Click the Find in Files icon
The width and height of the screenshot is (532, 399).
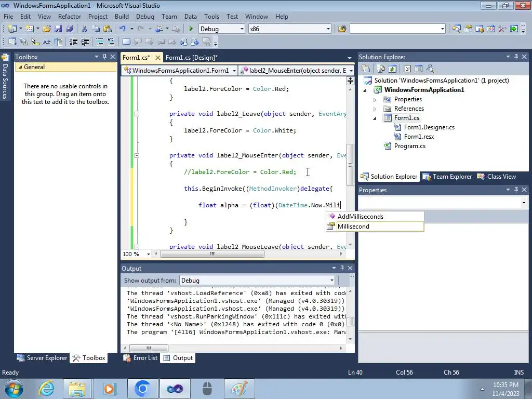(342, 29)
